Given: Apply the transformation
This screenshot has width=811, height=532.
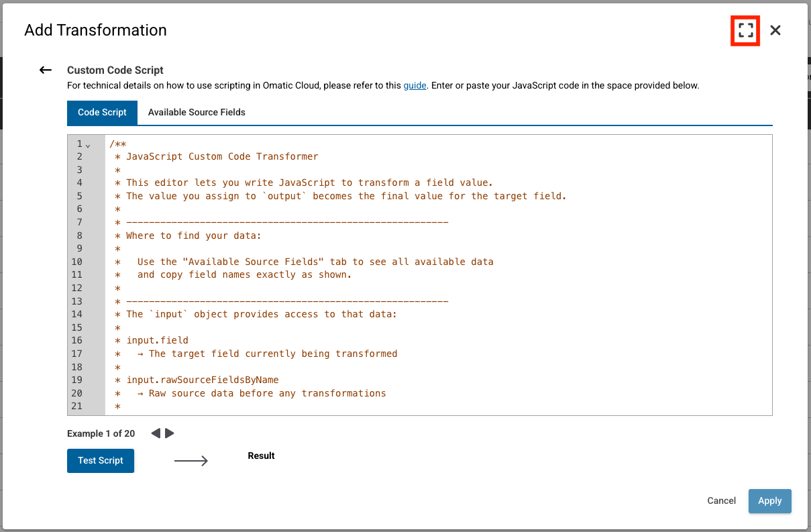Looking at the screenshot, I should point(770,501).
